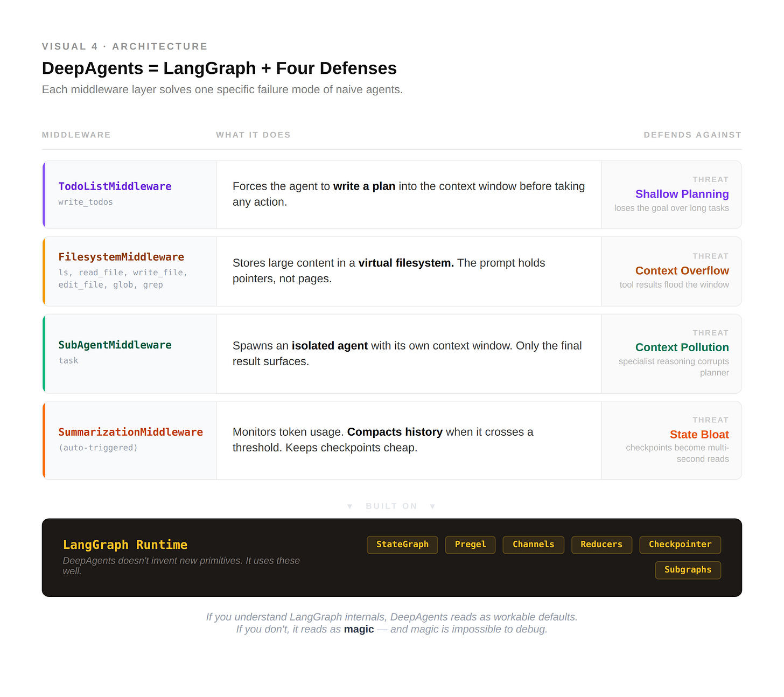Click the 'task' tool label under SubAgentMiddleware

(68, 360)
